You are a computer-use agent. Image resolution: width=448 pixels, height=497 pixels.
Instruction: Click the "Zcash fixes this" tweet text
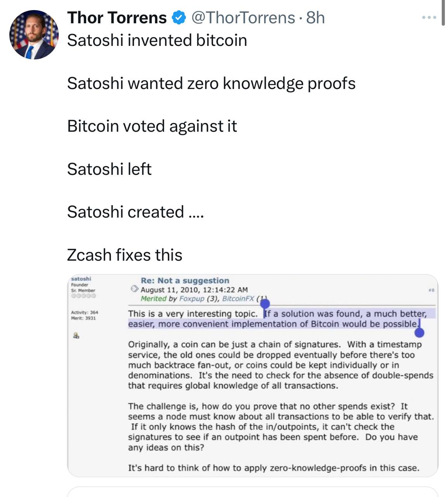125,255
